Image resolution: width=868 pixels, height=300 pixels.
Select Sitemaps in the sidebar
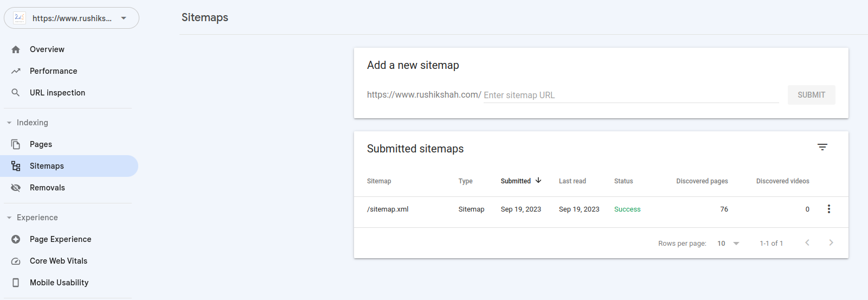click(x=69, y=166)
